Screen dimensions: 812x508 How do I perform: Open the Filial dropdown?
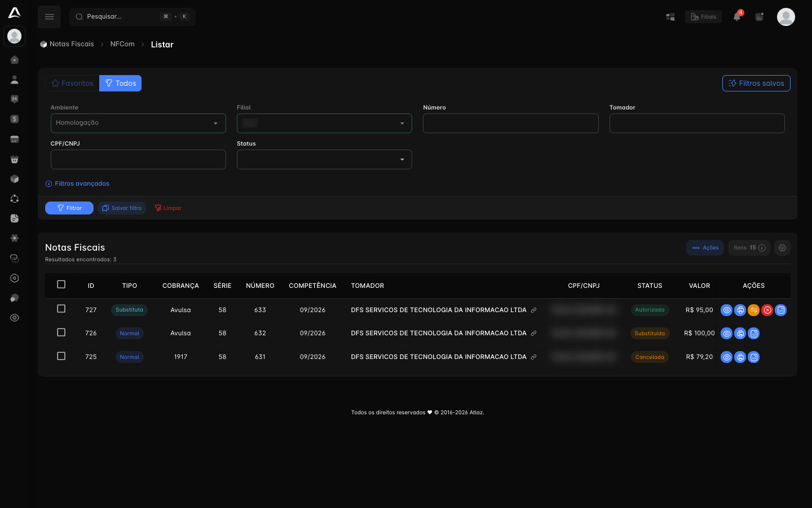324,123
